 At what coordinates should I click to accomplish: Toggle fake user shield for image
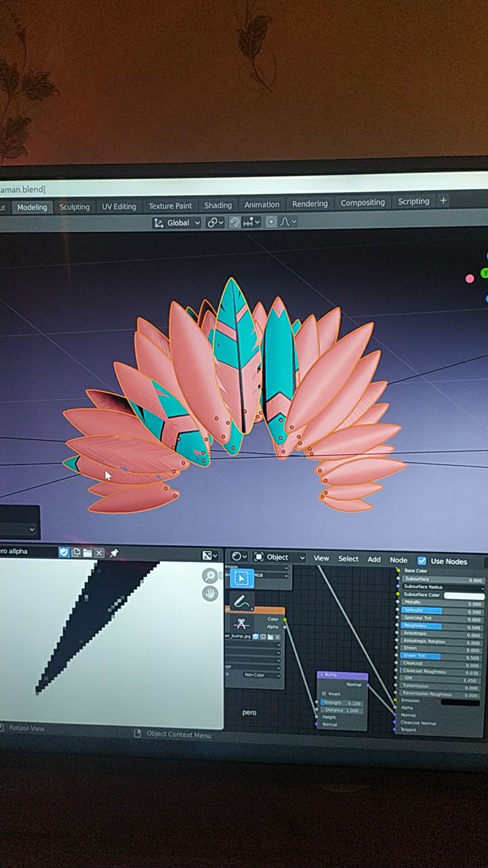[x=64, y=553]
